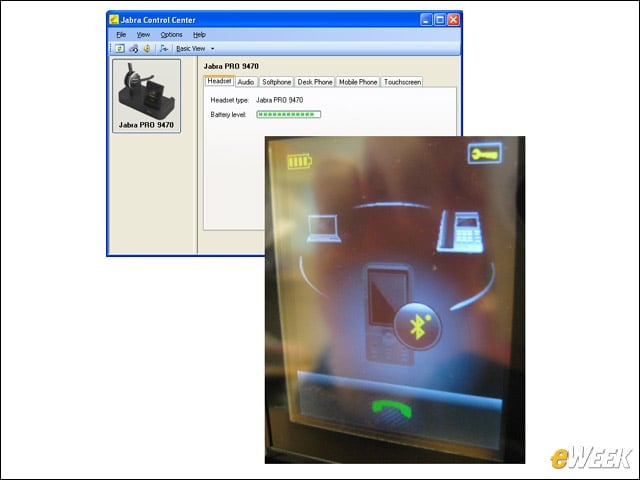This screenshot has width=640, height=480.
Task: Switch to the Audio tab
Action: pyautogui.click(x=246, y=82)
